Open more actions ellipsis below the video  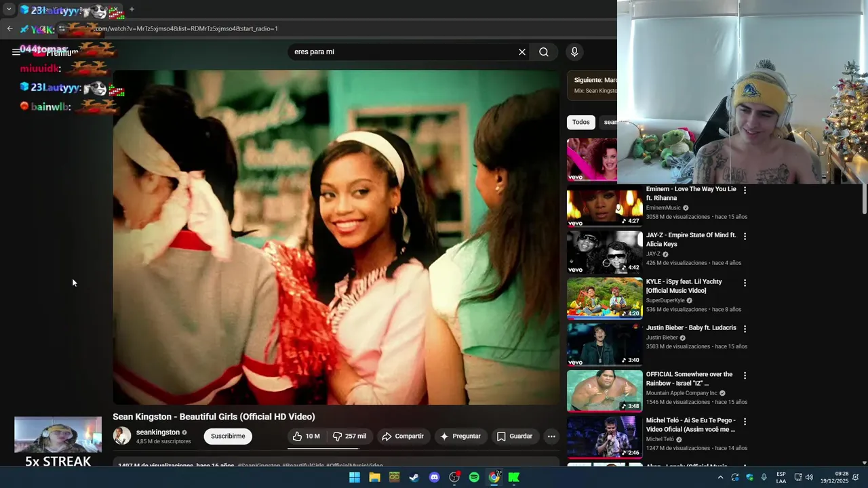pyautogui.click(x=551, y=436)
